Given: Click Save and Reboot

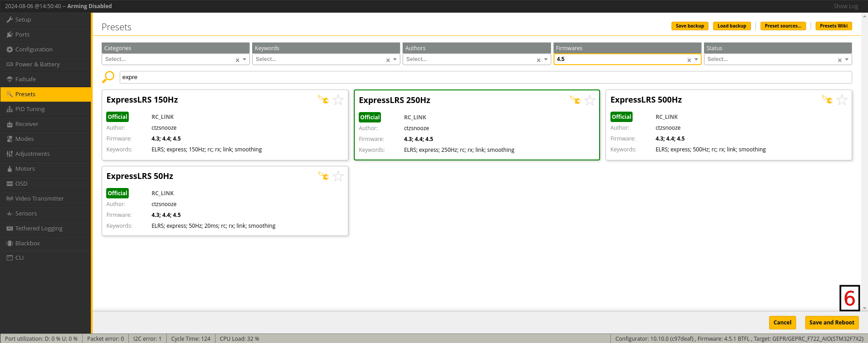Looking at the screenshot, I should pos(831,323).
